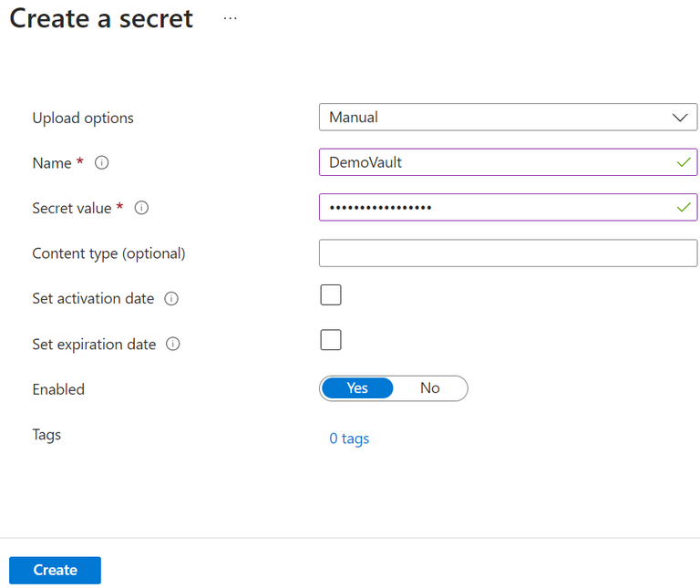Open the ellipsis more options menu
The width and height of the screenshot is (700, 588).
pyautogui.click(x=230, y=18)
